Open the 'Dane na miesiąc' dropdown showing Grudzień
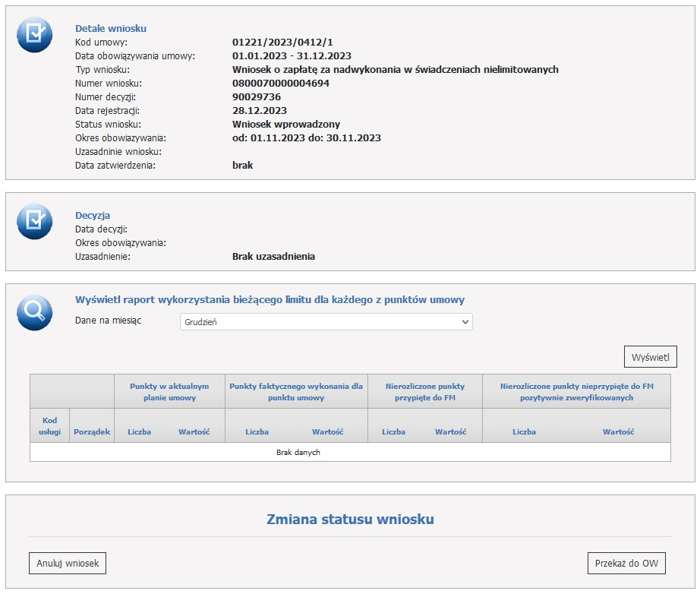The width and height of the screenshot is (700, 594). (x=326, y=322)
